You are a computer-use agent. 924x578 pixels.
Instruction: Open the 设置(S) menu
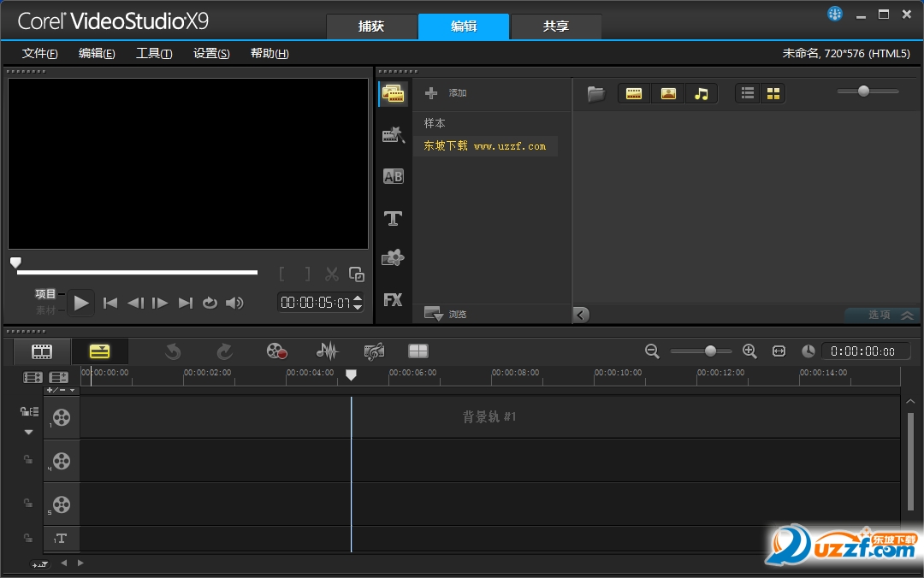[211, 54]
